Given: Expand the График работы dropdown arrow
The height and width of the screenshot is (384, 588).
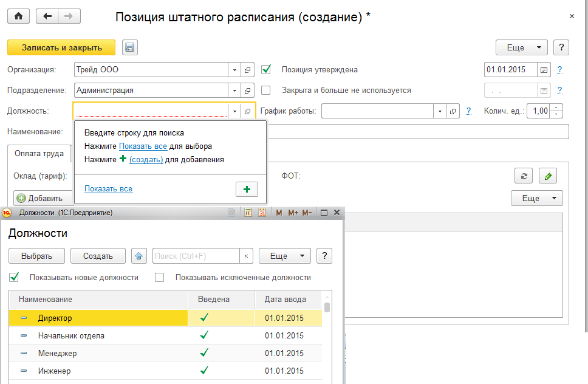Looking at the screenshot, I should tap(440, 111).
